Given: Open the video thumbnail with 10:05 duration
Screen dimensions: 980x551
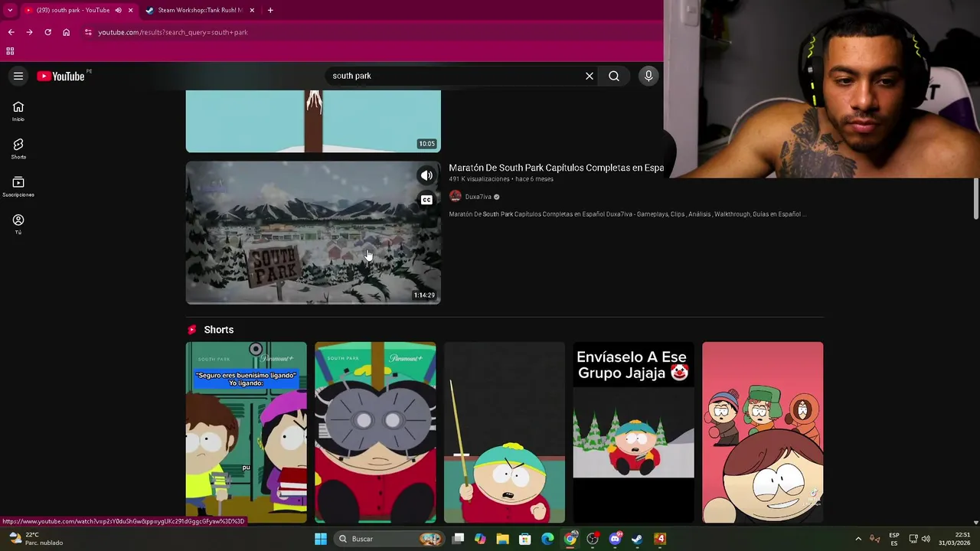Looking at the screenshot, I should tap(313, 121).
